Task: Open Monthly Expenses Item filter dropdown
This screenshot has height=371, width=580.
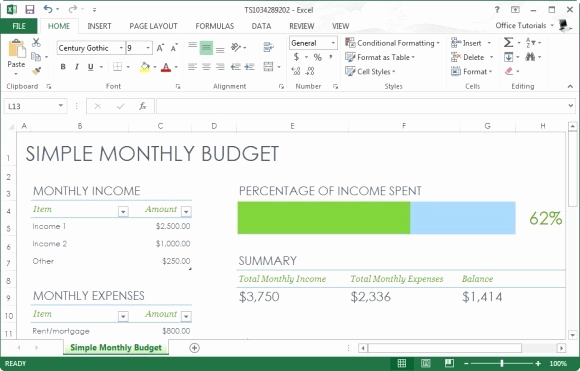Action: (123, 317)
